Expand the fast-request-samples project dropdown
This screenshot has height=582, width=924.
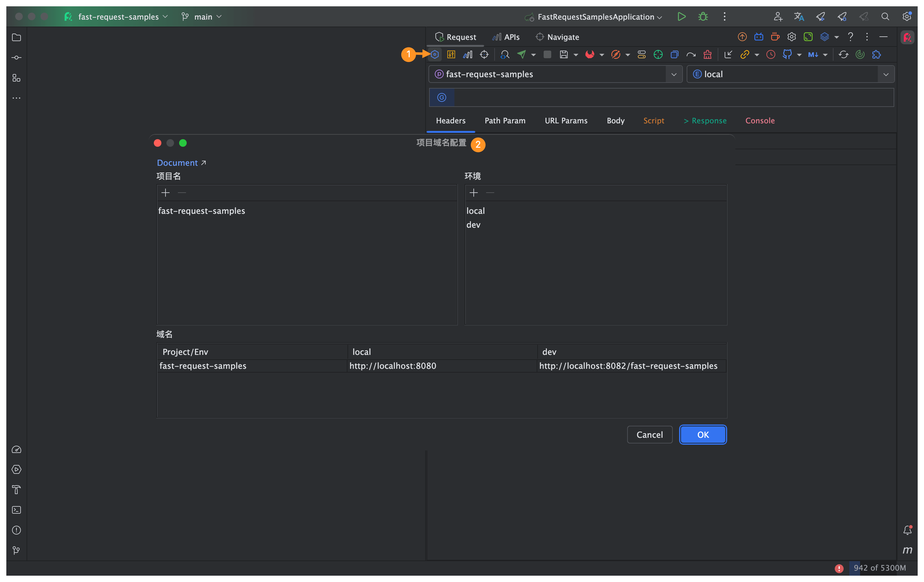[673, 74]
